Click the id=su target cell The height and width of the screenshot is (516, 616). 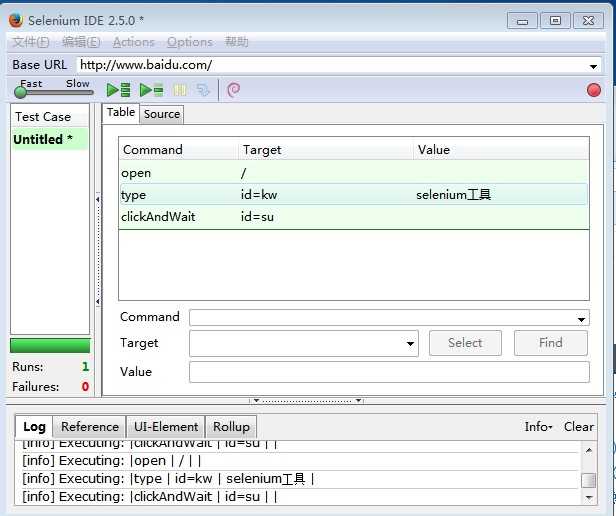(257, 217)
